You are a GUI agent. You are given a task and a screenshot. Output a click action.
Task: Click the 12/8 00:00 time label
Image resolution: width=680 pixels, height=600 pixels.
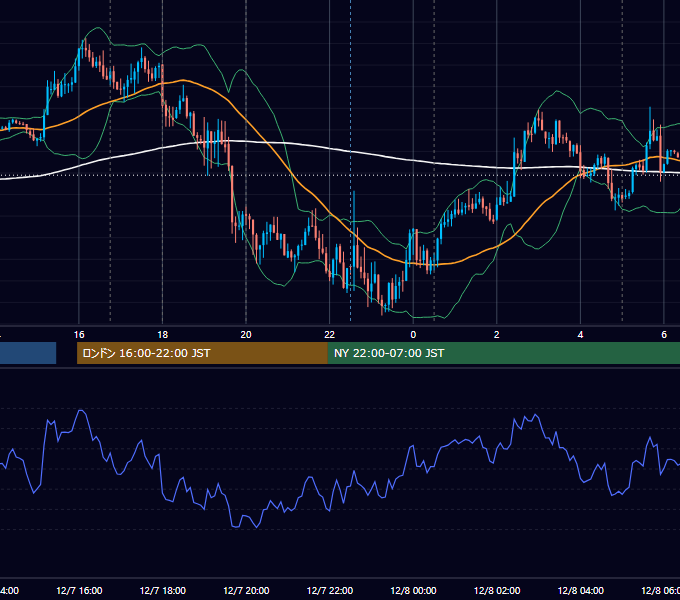(413, 590)
